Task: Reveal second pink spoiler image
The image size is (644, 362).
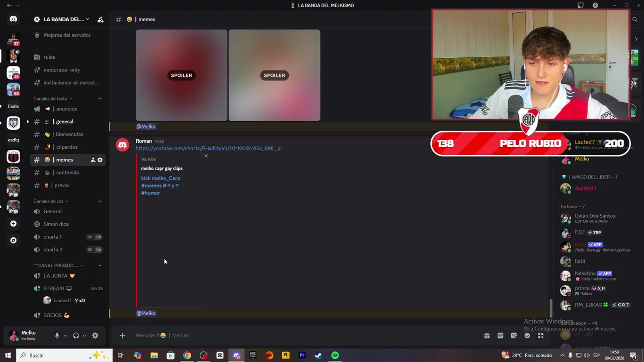Action: [274, 75]
